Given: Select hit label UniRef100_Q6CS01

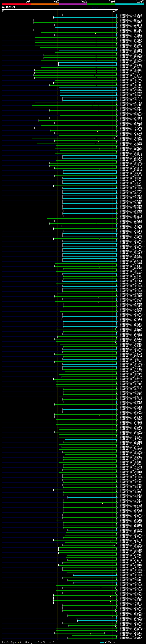Looking at the screenshot, I should pyautogui.click(x=131, y=239).
